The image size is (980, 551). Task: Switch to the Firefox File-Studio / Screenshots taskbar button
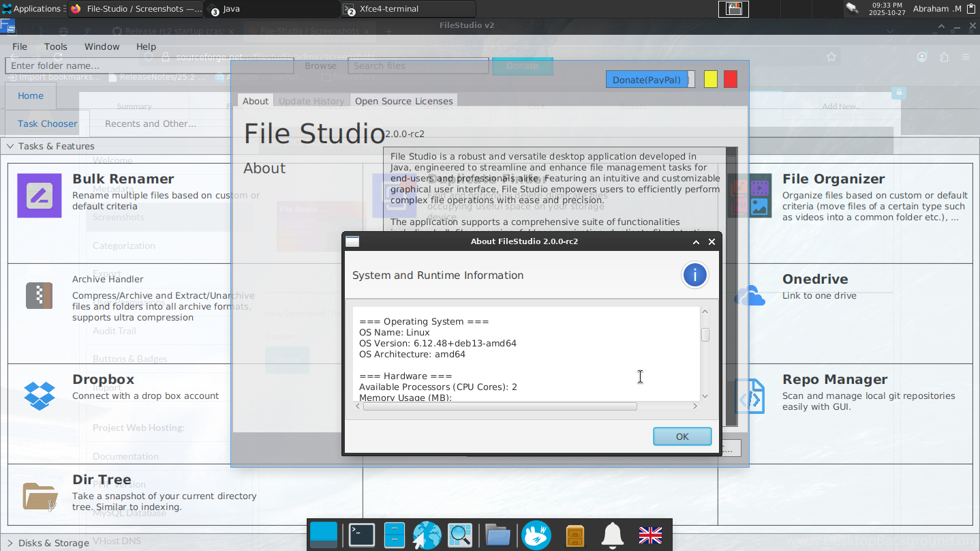pos(135,9)
